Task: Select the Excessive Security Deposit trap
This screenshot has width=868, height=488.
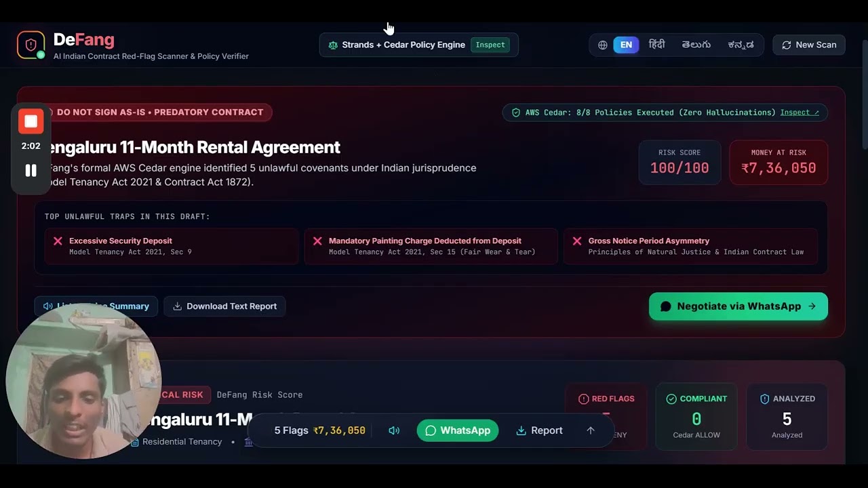Action: (x=172, y=246)
